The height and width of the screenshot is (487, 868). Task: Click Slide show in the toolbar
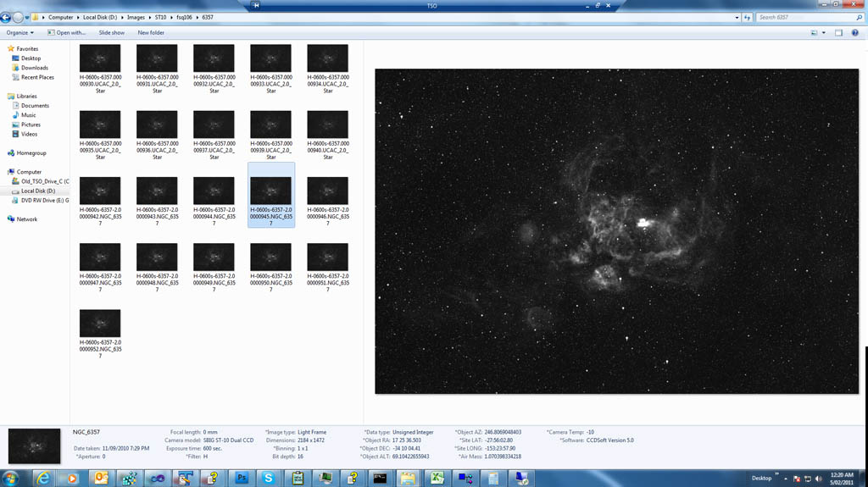pyautogui.click(x=111, y=33)
